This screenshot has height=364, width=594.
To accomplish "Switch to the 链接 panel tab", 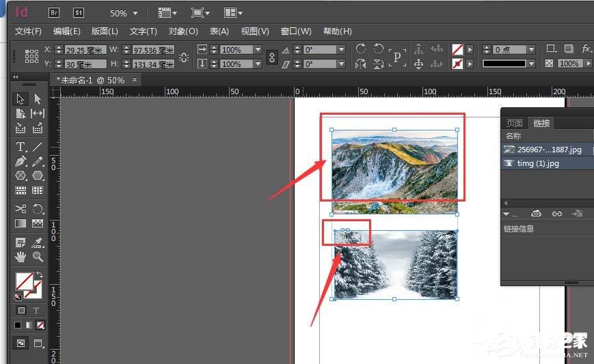I will point(541,123).
